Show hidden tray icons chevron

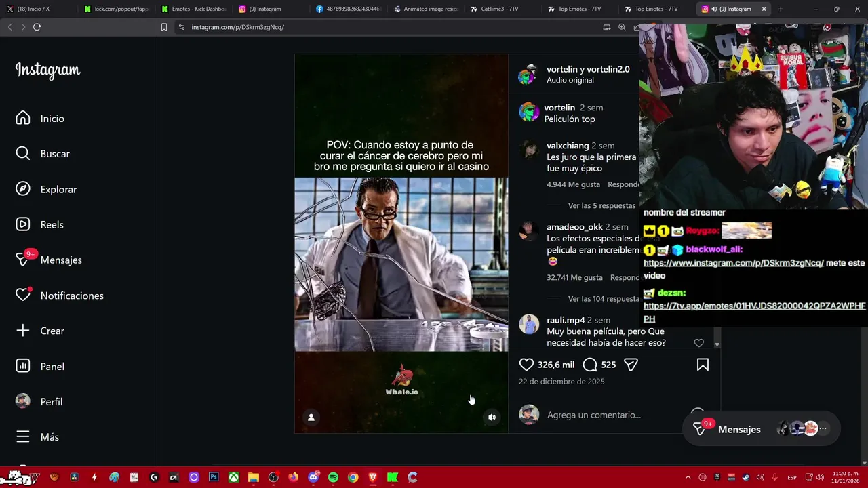tap(688, 477)
